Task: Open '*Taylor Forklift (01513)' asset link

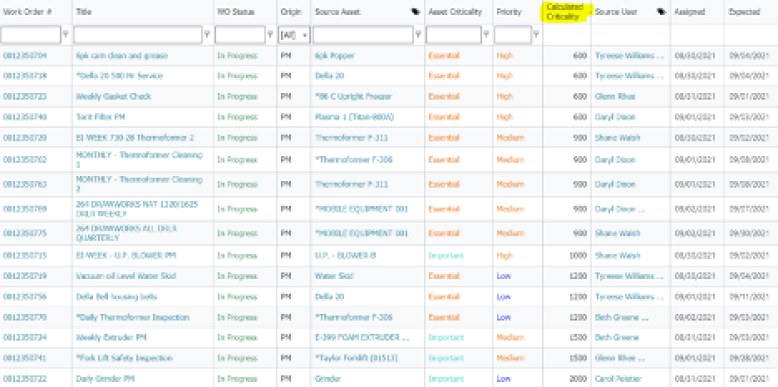Action: tap(355, 358)
